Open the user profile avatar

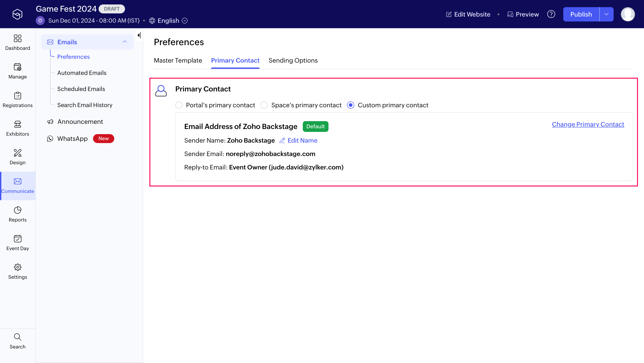click(627, 14)
